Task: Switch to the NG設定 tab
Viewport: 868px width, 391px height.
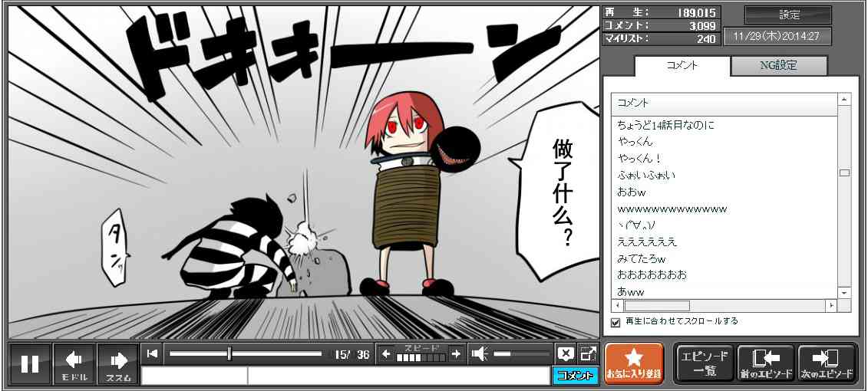Action: tap(778, 66)
